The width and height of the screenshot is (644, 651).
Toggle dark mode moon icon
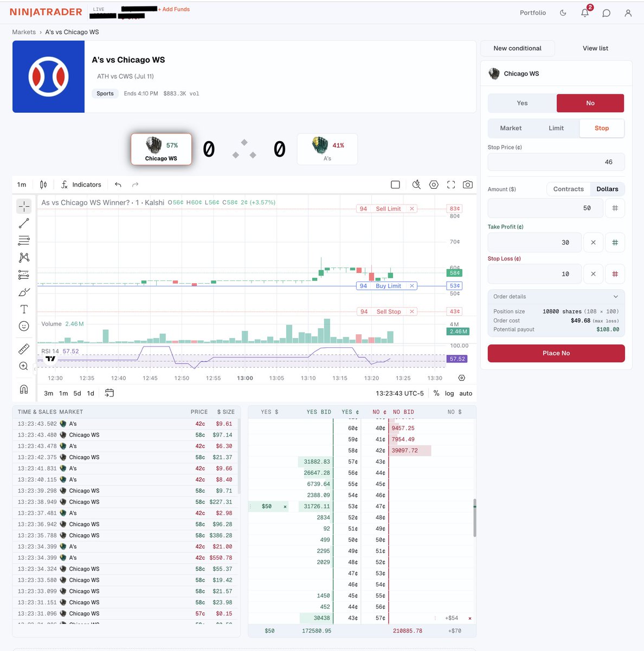coord(563,13)
